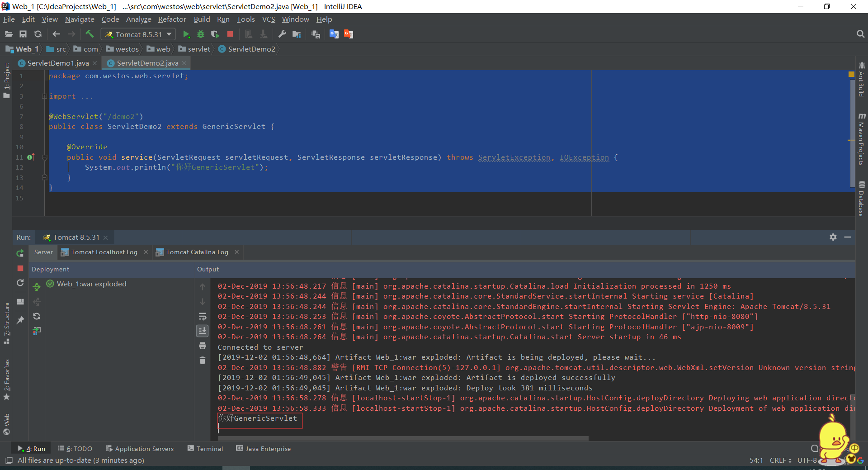868x470 pixels.
Task: Run the Tomcat server with the green play icon
Action: [x=186, y=34]
